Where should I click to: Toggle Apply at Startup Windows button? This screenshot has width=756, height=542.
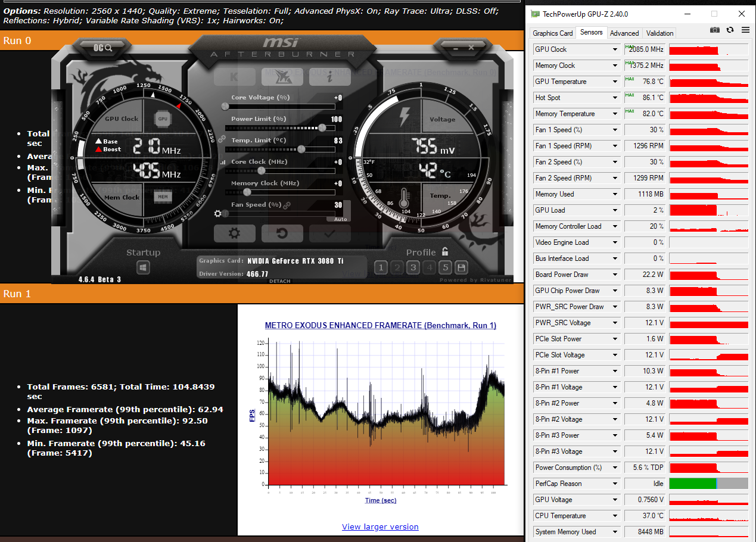tap(143, 267)
